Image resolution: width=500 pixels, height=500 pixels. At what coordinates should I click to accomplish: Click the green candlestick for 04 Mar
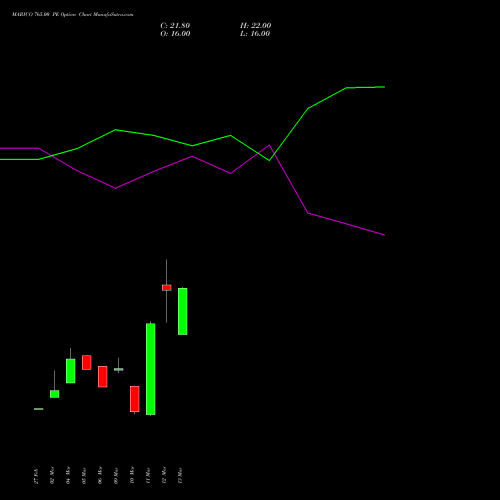click(71, 371)
